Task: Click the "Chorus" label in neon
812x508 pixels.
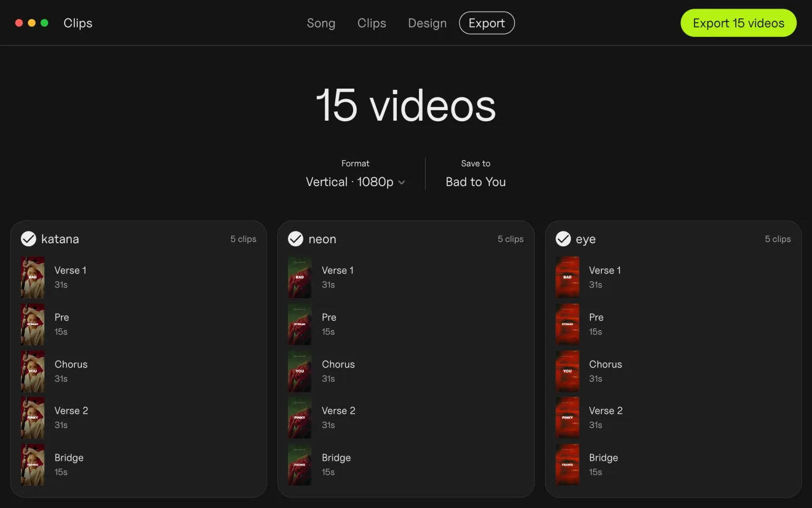Action: (338, 364)
